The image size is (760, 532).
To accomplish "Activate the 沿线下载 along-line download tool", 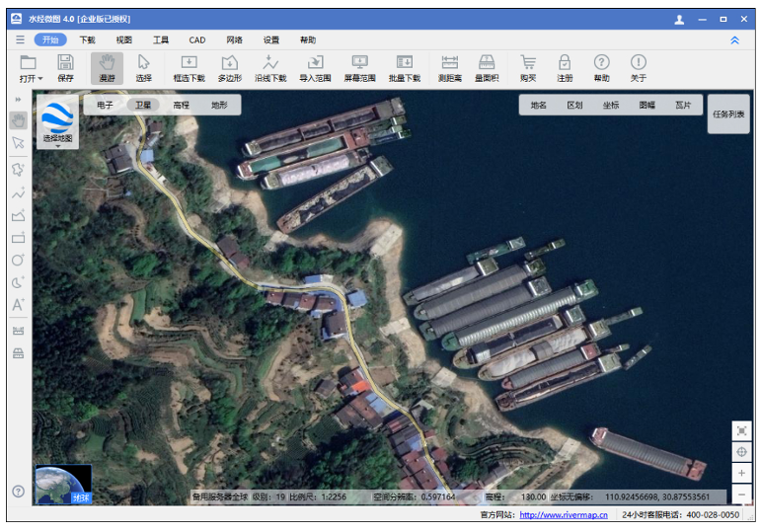I will [270, 67].
